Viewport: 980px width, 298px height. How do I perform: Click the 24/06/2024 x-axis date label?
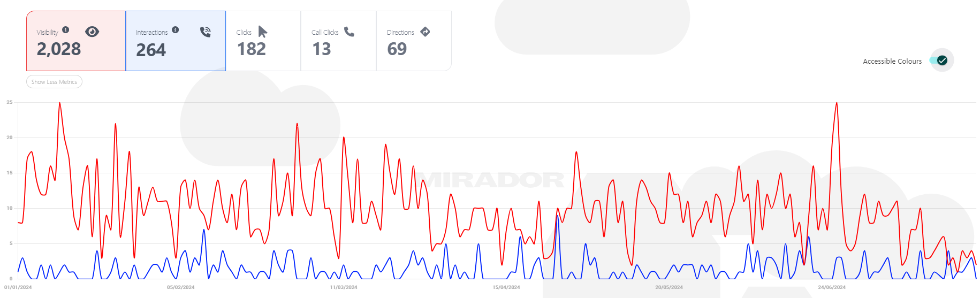coord(832,287)
